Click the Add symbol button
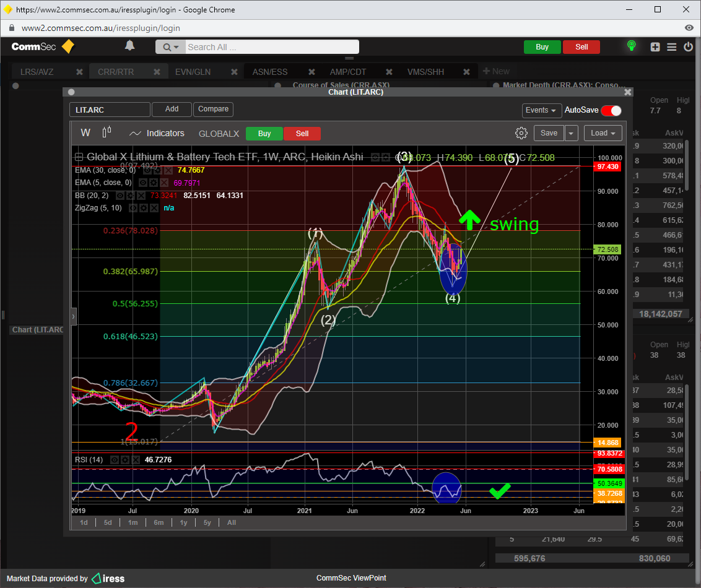The height and width of the screenshot is (588, 701). click(172, 109)
